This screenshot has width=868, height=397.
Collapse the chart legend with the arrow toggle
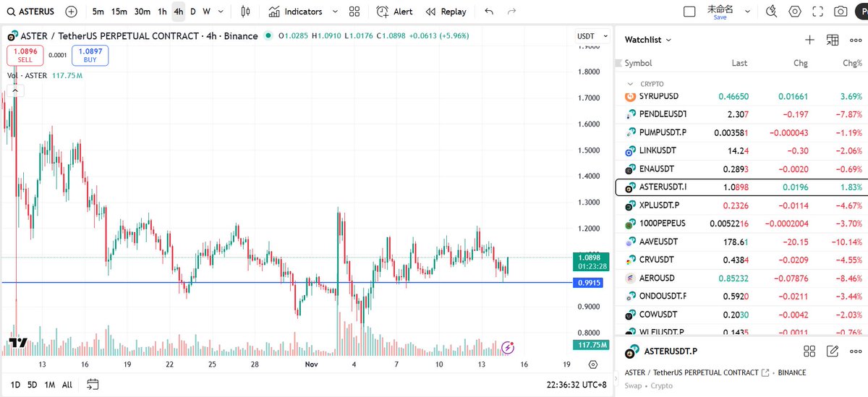point(14,90)
